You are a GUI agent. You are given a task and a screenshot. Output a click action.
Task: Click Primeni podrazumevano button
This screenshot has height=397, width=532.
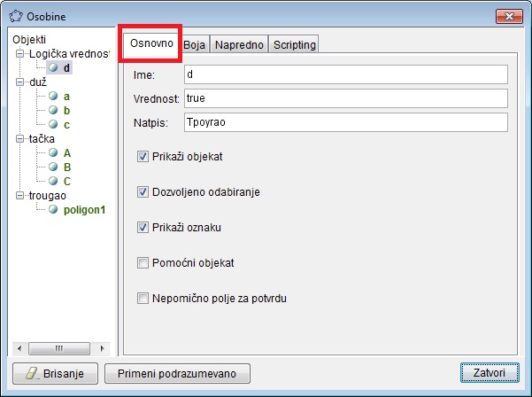[x=177, y=374]
